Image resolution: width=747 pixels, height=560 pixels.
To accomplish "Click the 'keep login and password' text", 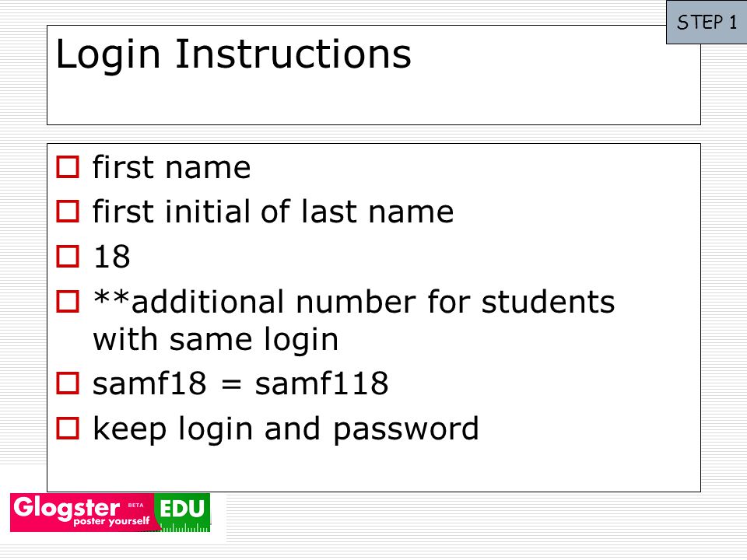I will pos(286,429).
